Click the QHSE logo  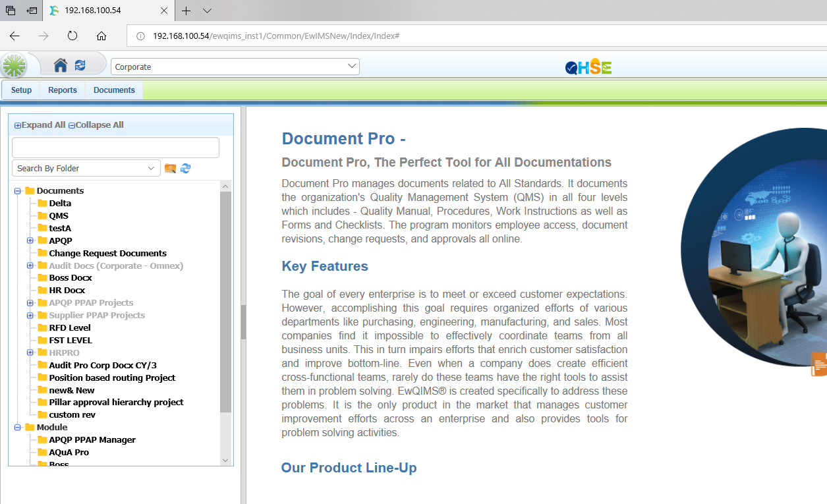pyautogui.click(x=588, y=67)
